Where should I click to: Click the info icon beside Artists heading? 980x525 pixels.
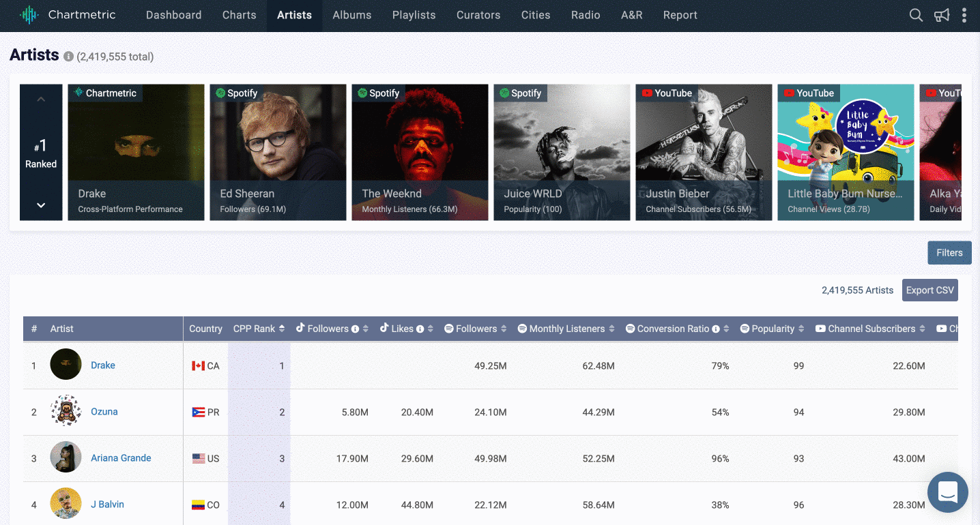pyautogui.click(x=68, y=57)
